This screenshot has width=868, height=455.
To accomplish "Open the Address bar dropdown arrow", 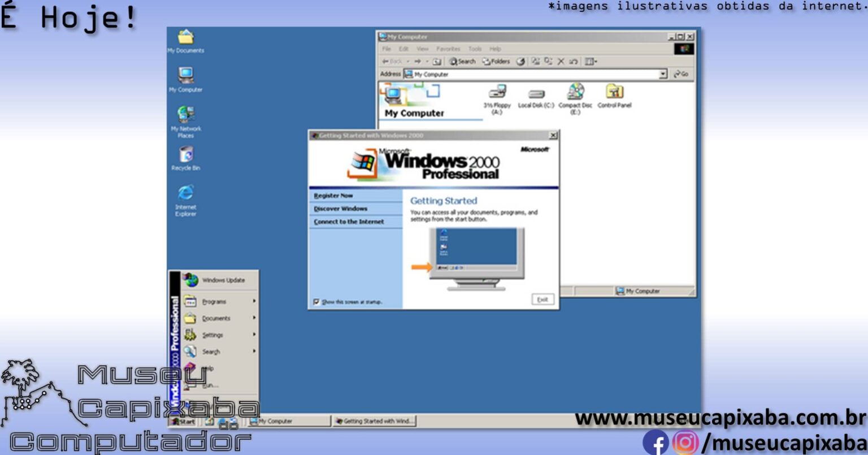I will click(x=664, y=73).
